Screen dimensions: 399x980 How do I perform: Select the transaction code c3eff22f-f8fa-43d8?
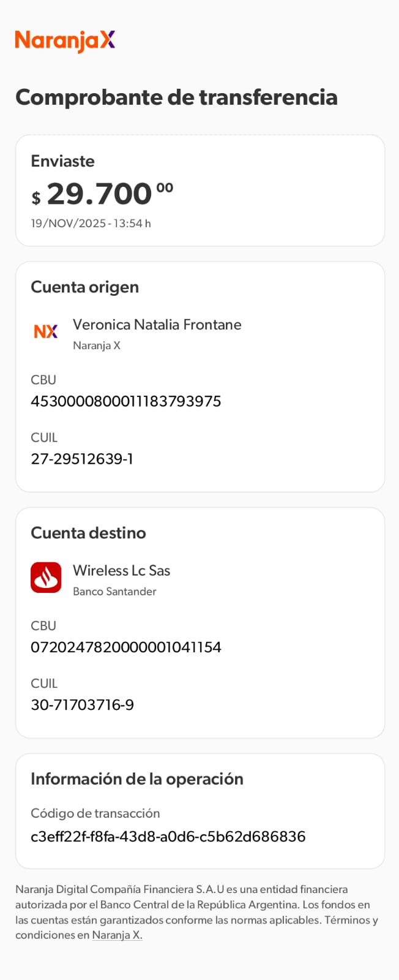168,837
